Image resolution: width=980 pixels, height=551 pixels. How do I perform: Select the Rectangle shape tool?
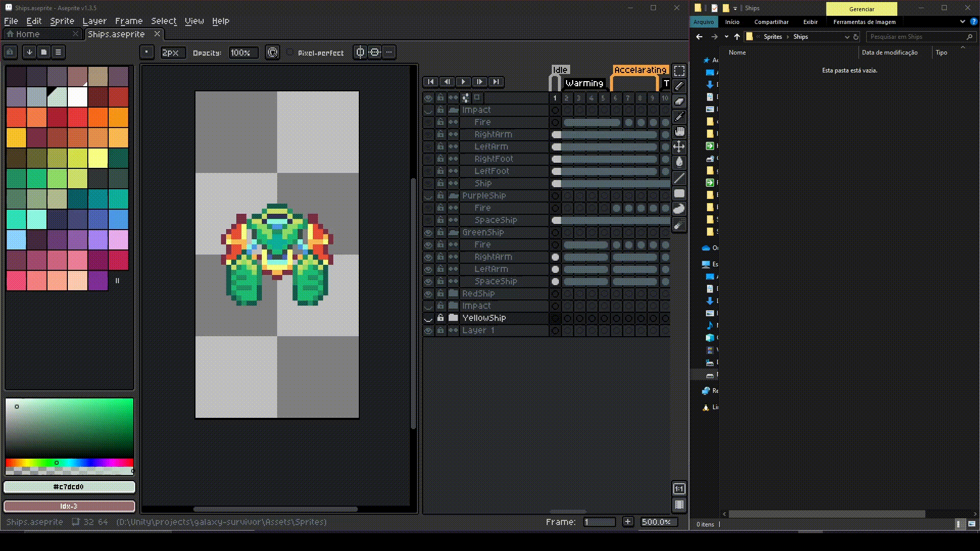coord(679,193)
